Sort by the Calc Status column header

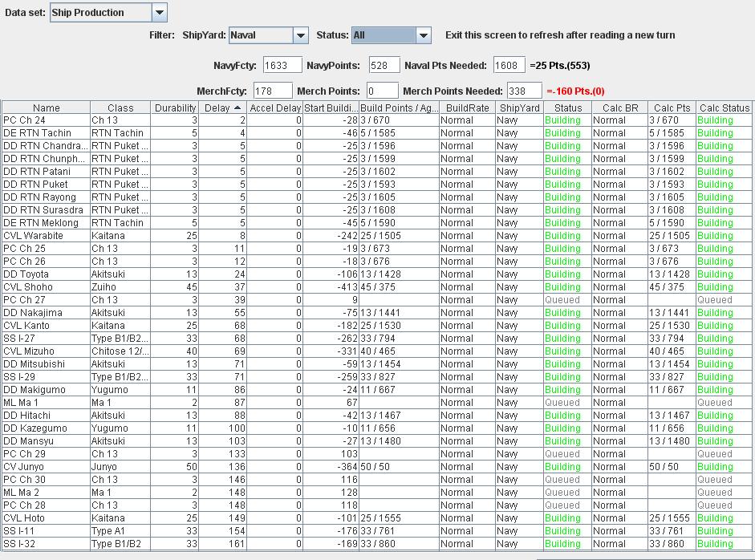point(725,108)
